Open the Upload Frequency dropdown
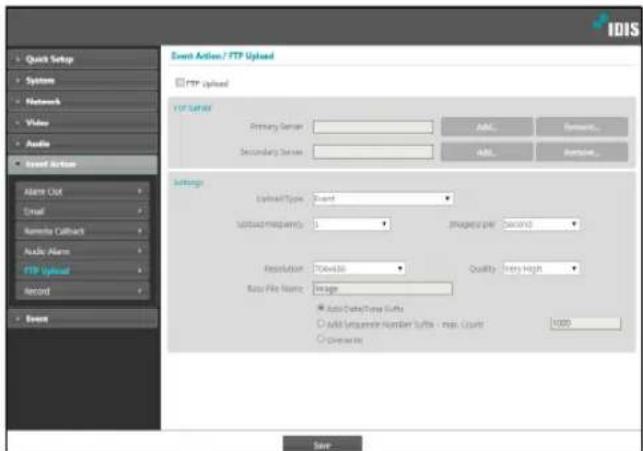The width and height of the screenshot is (643, 451). pos(351,224)
